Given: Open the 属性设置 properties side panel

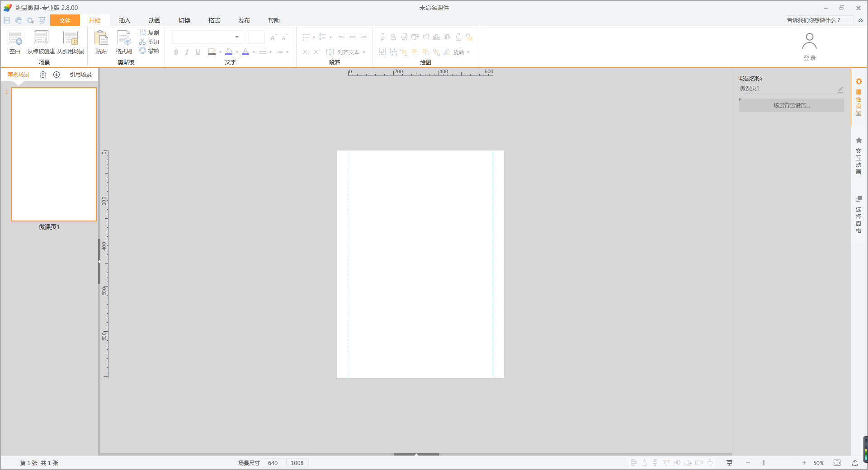Looking at the screenshot, I should tap(859, 97).
